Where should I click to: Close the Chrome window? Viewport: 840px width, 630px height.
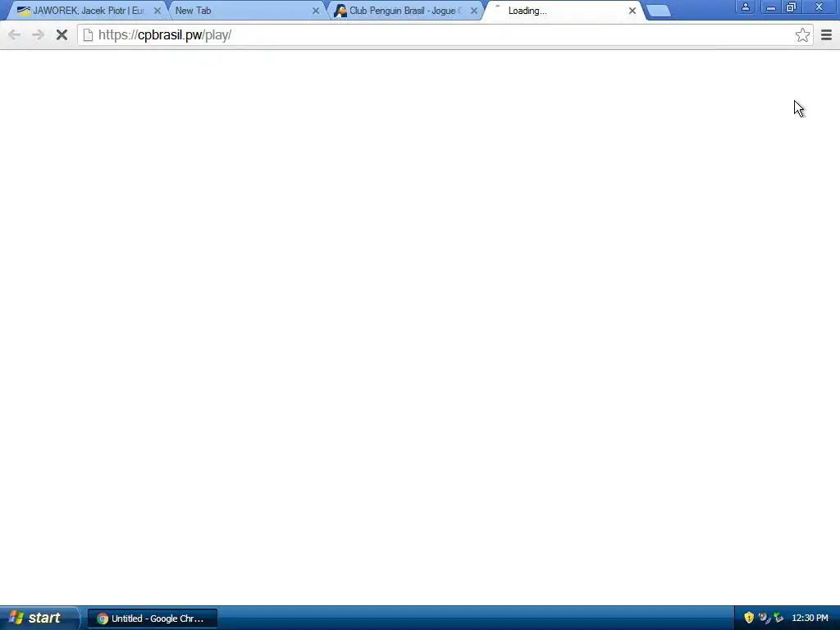819,7
